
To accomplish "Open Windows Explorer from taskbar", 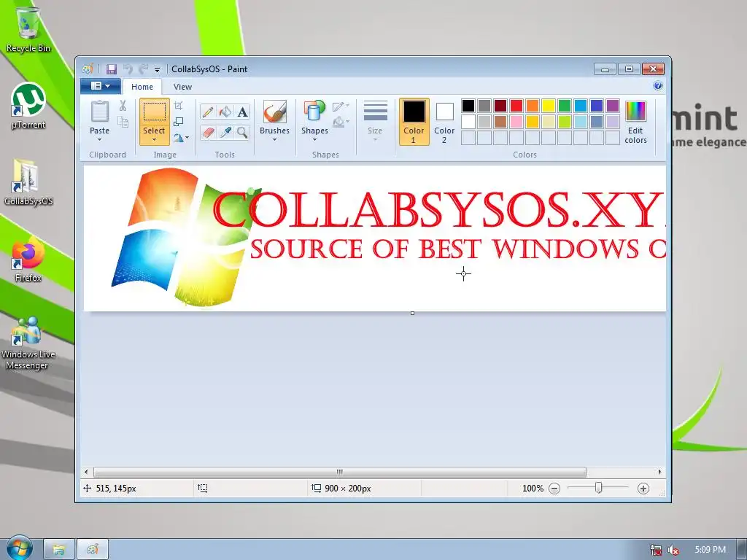I will (59, 550).
